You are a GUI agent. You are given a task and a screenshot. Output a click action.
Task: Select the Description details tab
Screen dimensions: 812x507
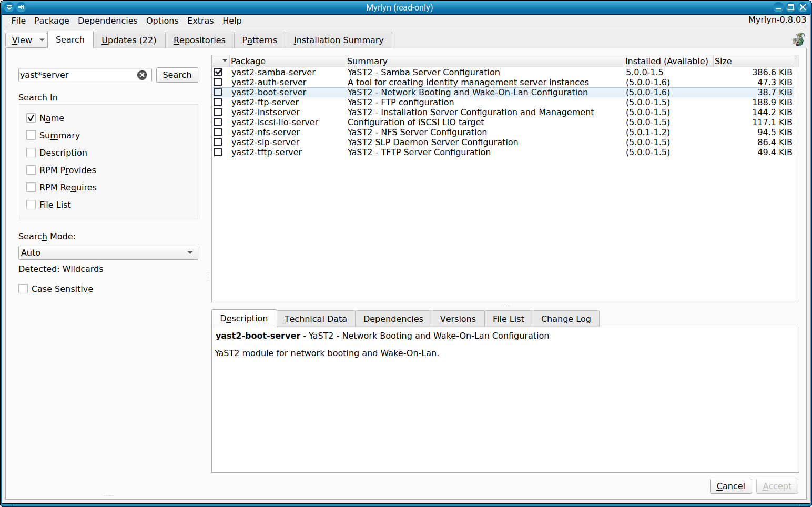(244, 318)
